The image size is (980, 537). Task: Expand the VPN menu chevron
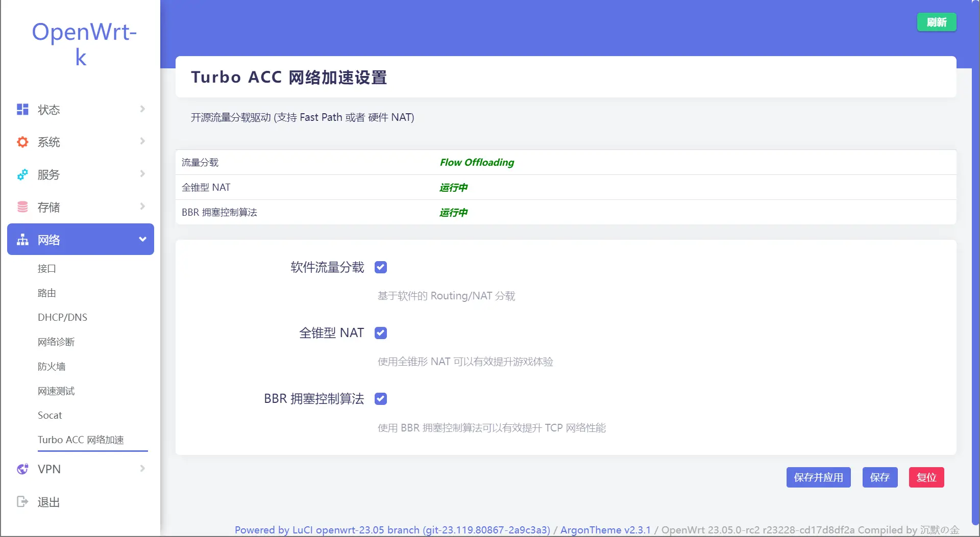[142, 468]
